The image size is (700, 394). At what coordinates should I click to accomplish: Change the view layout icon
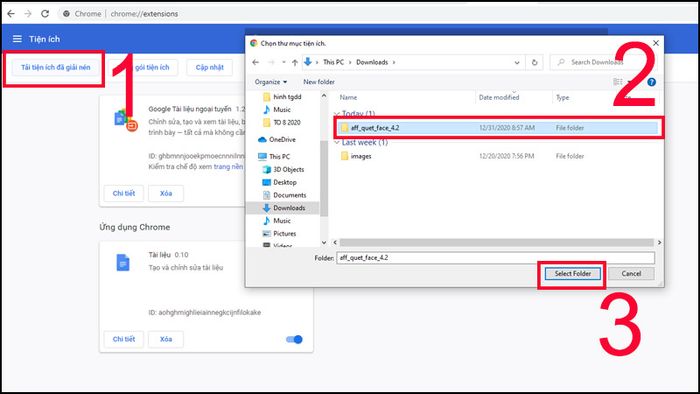pyautogui.click(x=618, y=82)
